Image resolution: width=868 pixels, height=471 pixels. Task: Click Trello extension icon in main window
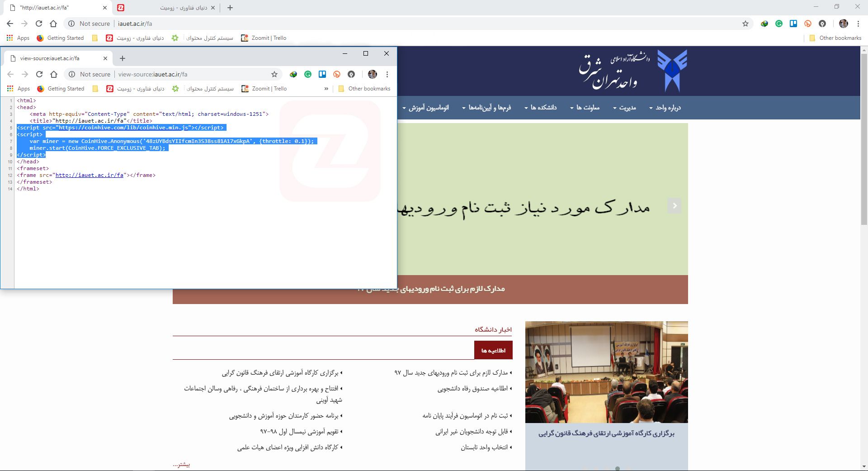(793, 24)
